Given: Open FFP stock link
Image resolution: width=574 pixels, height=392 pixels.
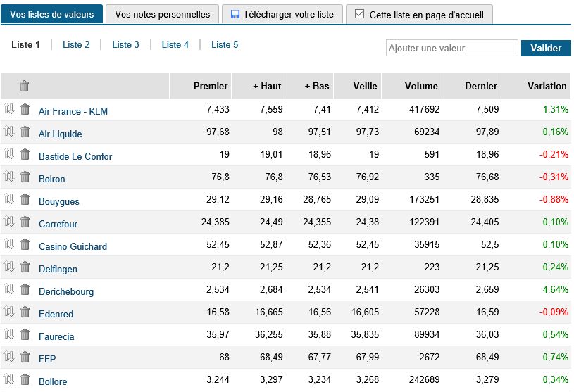Looking at the screenshot, I should click(47, 359).
